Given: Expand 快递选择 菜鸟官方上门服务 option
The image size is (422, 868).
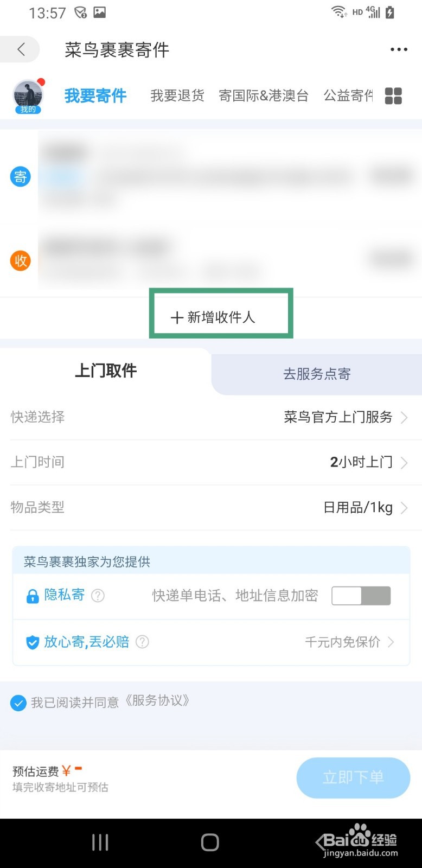Looking at the screenshot, I should tap(211, 417).
